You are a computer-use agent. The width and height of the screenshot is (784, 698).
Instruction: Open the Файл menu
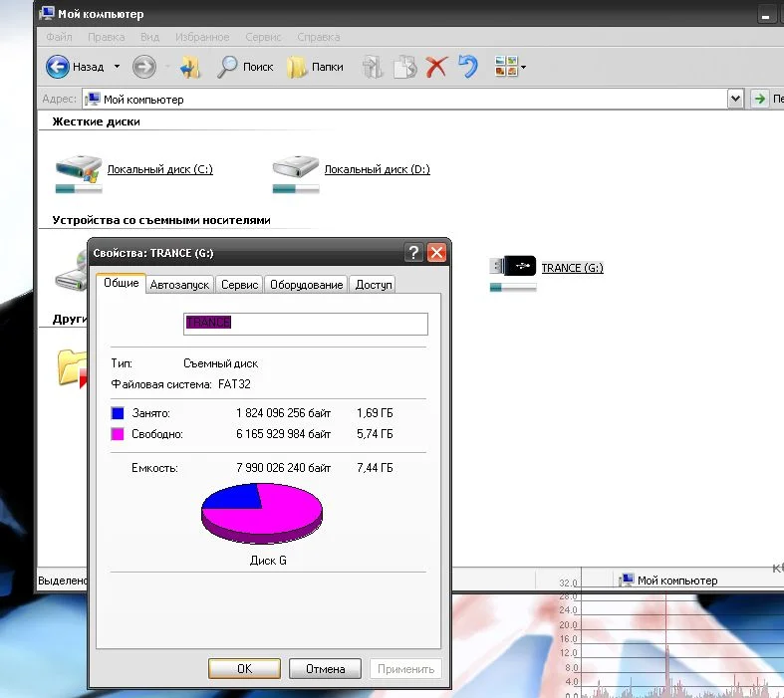(59, 37)
